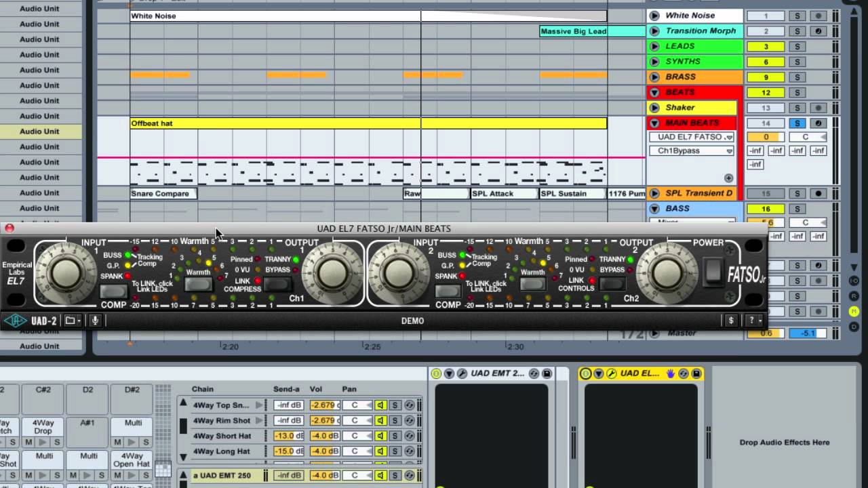Open the Ch1Bypass automation parameter dropdown
The width and height of the screenshot is (868, 488).
click(x=692, y=150)
